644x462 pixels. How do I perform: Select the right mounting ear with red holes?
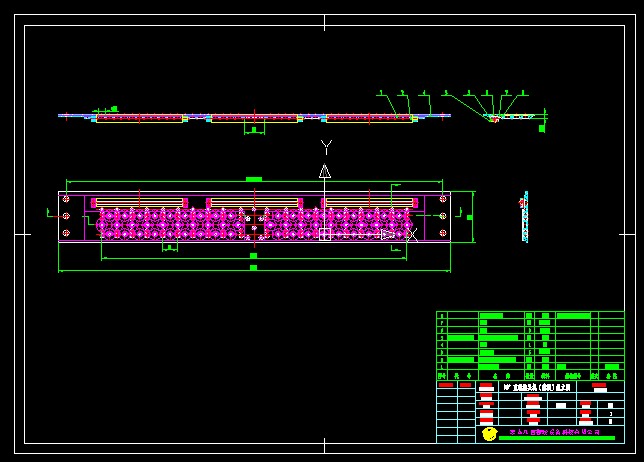[441, 216]
